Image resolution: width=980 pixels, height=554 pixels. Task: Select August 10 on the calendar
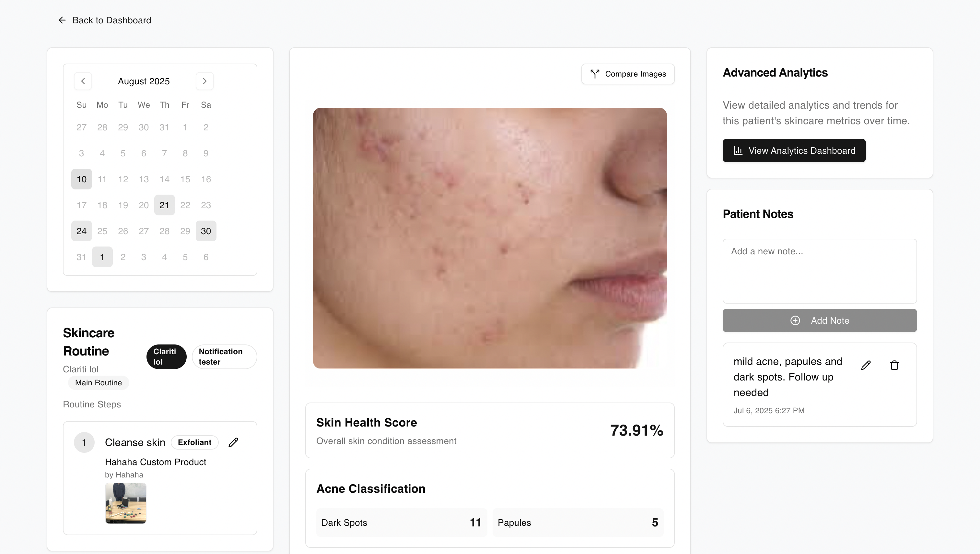click(x=81, y=179)
